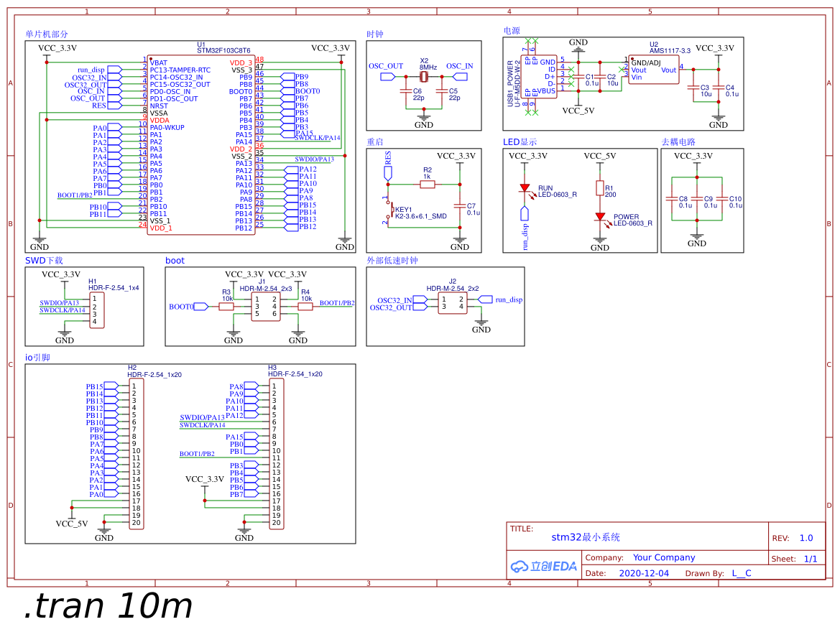Click boot jumper header J1 symbol

tap(264, 305)
